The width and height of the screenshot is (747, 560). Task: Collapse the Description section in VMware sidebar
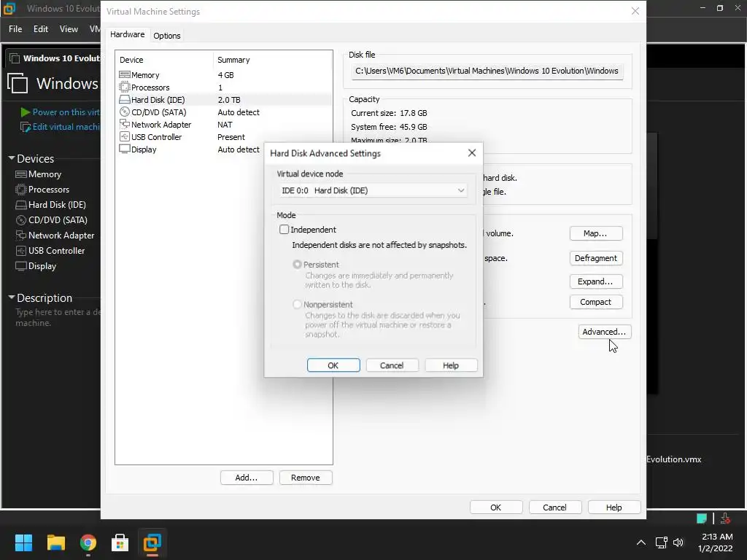12,297
